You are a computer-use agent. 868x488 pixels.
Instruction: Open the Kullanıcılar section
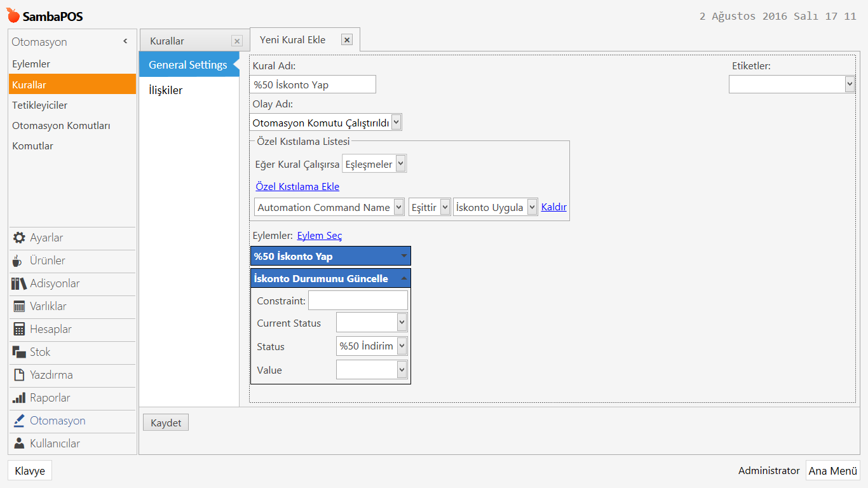[x=72, y=444]
